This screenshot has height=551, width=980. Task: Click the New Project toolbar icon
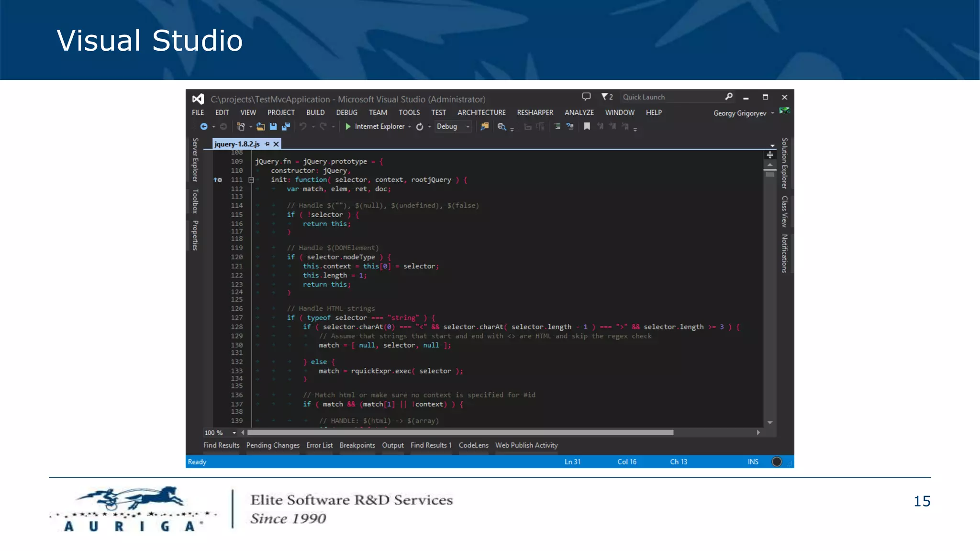click(241, 127)
